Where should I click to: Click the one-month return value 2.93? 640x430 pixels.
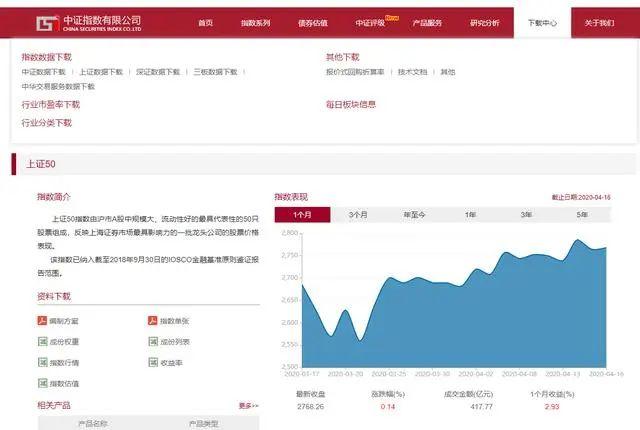coord(552,407)
